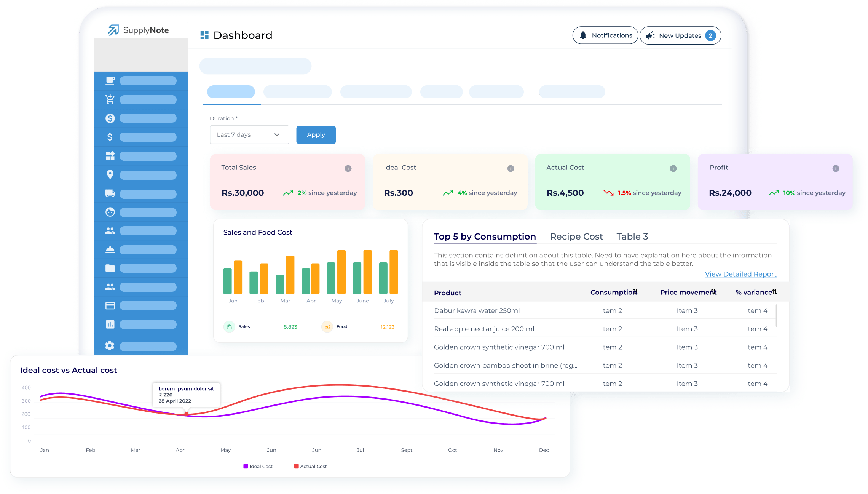
Task: Open the bar chart reports icon in sidebar
Action: 110,324
